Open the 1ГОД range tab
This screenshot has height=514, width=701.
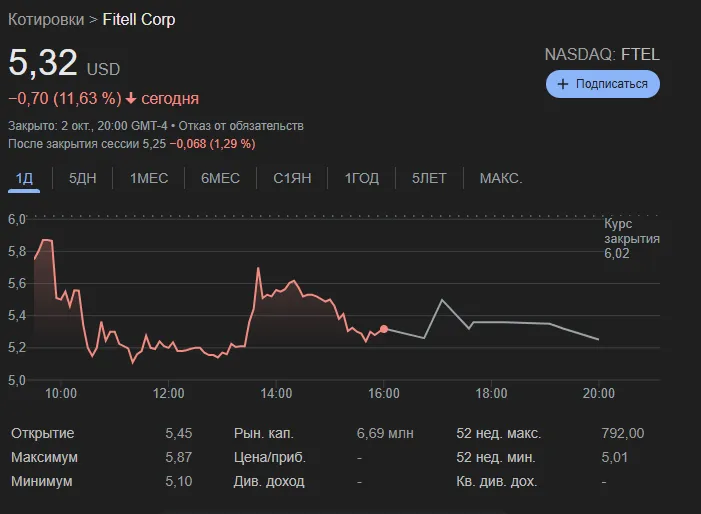(362, 178)
